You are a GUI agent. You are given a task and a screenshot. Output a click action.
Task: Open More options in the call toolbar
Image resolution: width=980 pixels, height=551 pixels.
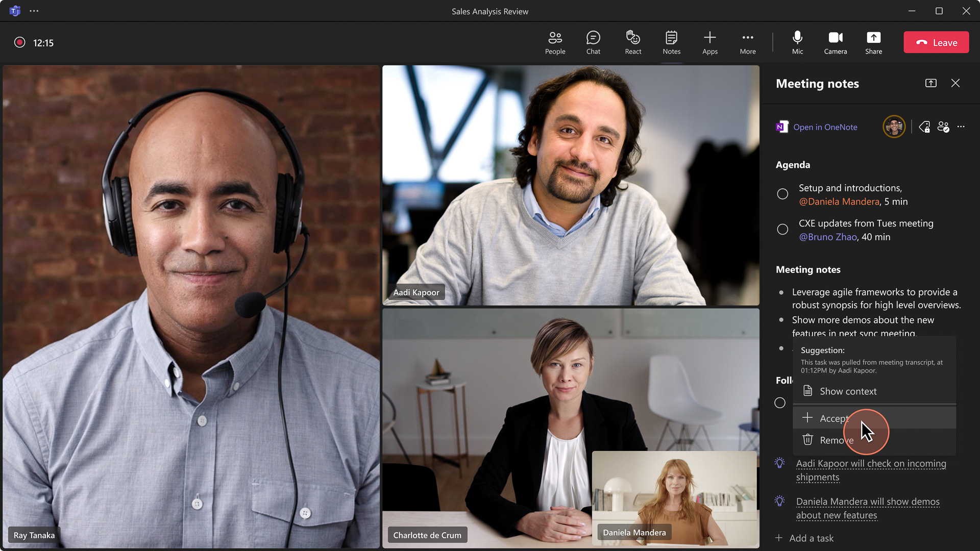748,42
